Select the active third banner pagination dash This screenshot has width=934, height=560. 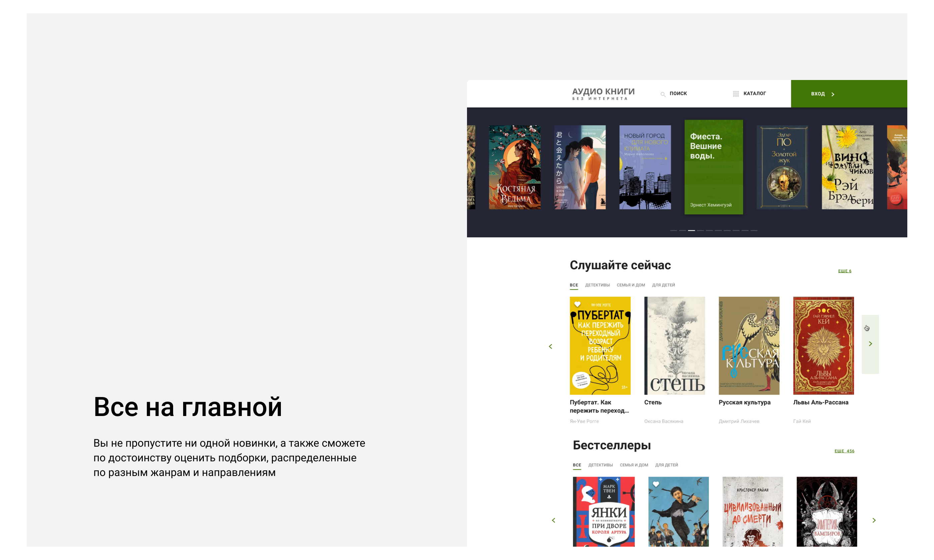coord(691,230)
